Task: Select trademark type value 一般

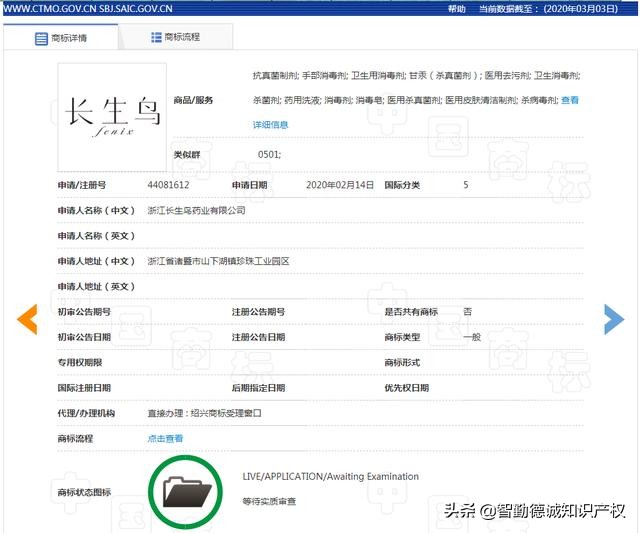Action: [472, 337]
